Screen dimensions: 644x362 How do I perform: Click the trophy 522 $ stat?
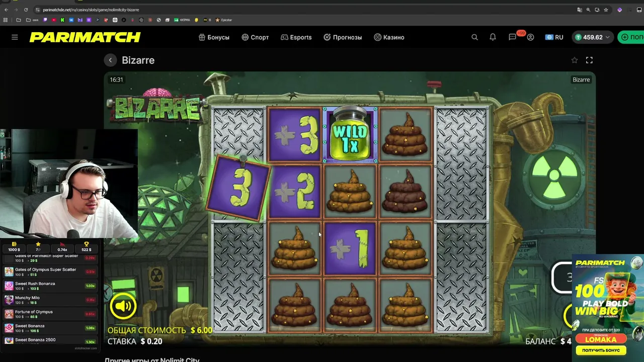(87, 247)
